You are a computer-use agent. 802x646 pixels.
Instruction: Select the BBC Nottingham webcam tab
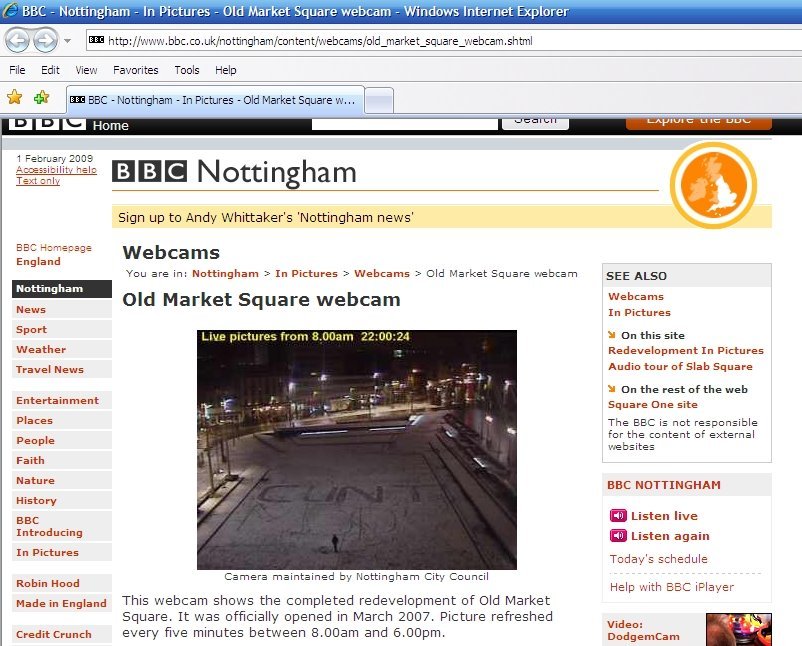[214, 100]
